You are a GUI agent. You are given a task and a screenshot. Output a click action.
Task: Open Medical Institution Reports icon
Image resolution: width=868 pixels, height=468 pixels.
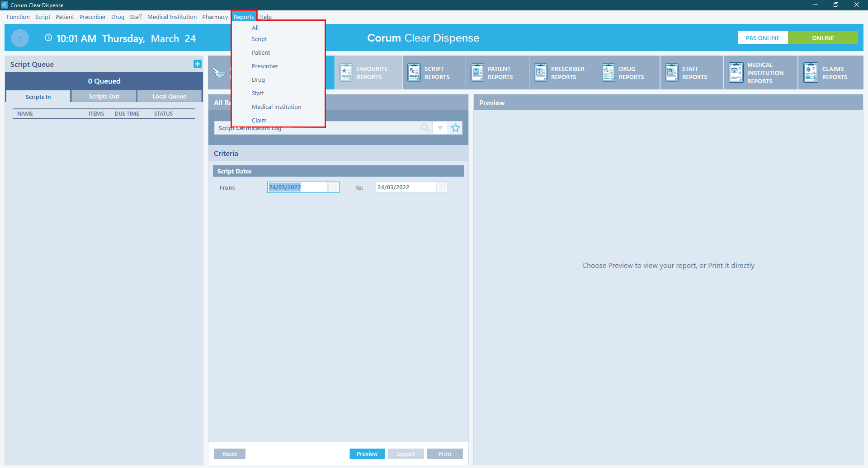click(736, 73)
